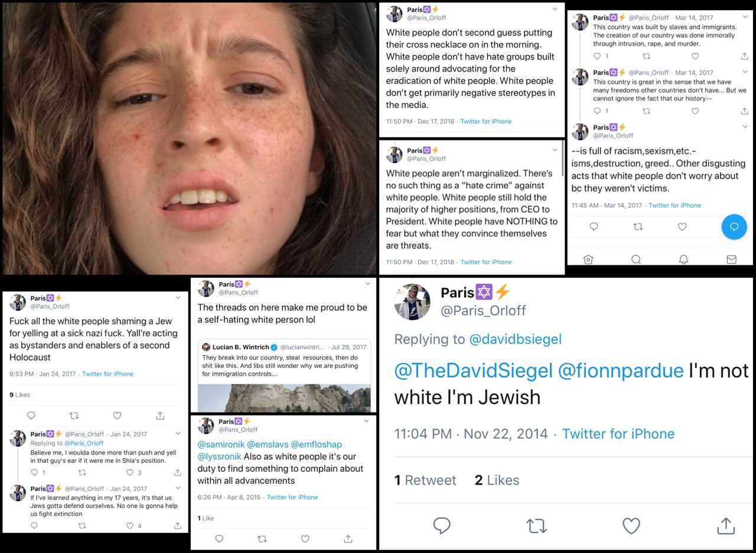This screenshot has width=756, height=553.
Task: Like the 'I'm not white I'm Jewish' tweet
Action: (631, 525)
